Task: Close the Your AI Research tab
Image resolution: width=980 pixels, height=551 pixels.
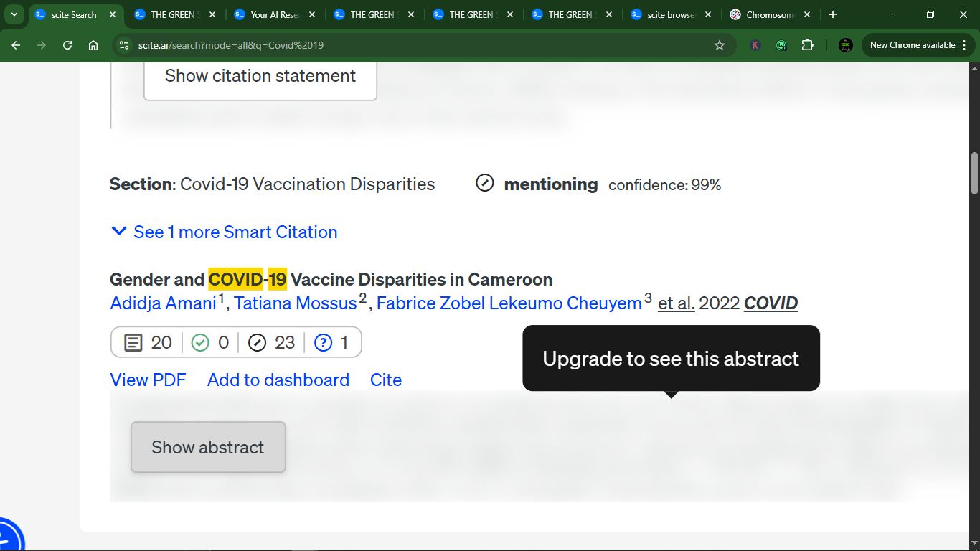Action: [x=312, y=14]
